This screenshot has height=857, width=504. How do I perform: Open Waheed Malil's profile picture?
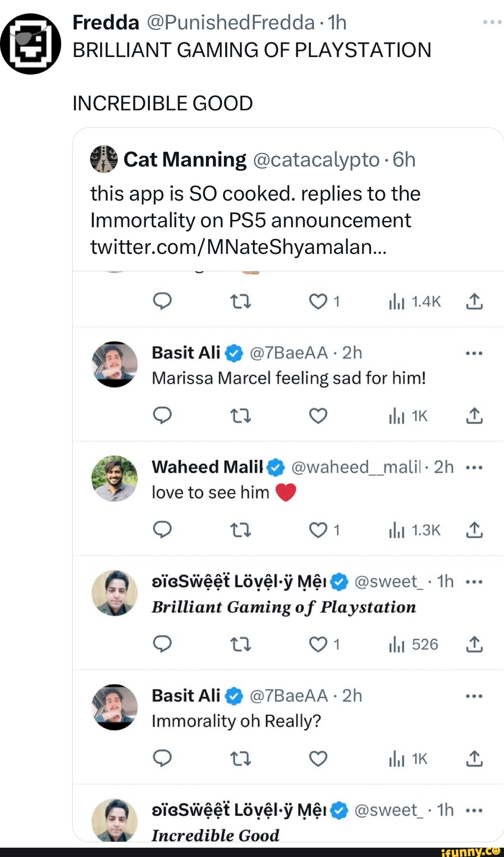pos(114,478)
